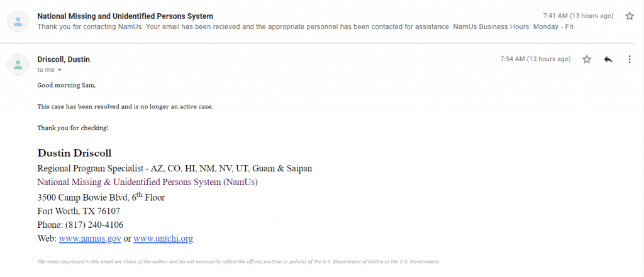Open the www.namus.gov link

tap(89, 239)
